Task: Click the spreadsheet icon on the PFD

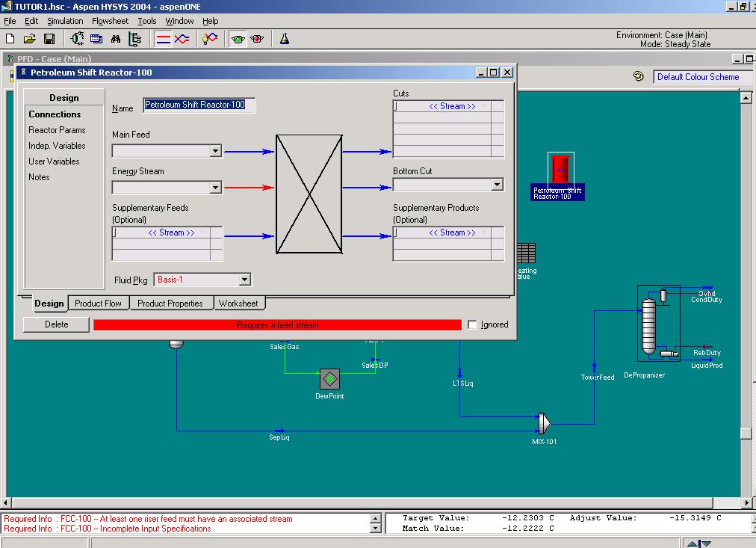Action: (527, 253)
